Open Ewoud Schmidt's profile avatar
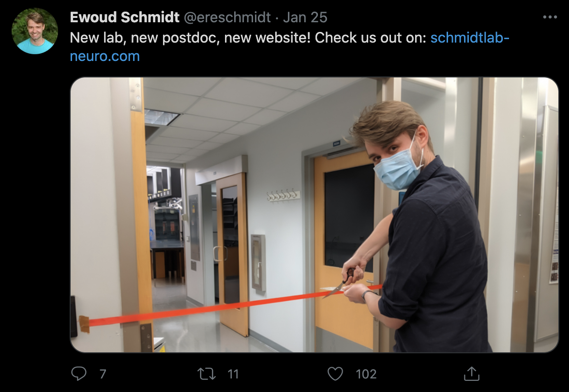569x392 pixels. pyautogui.click(x=35, y=31)
